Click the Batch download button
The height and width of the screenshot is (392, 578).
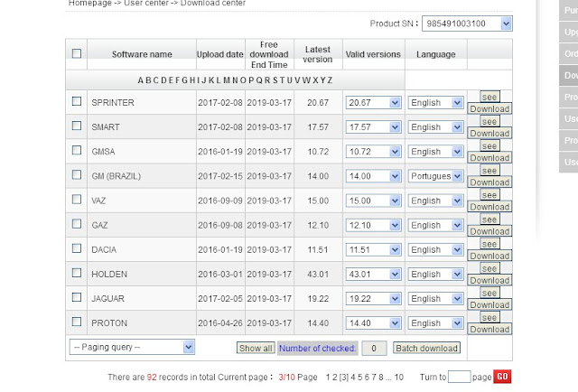pos(426,348)
